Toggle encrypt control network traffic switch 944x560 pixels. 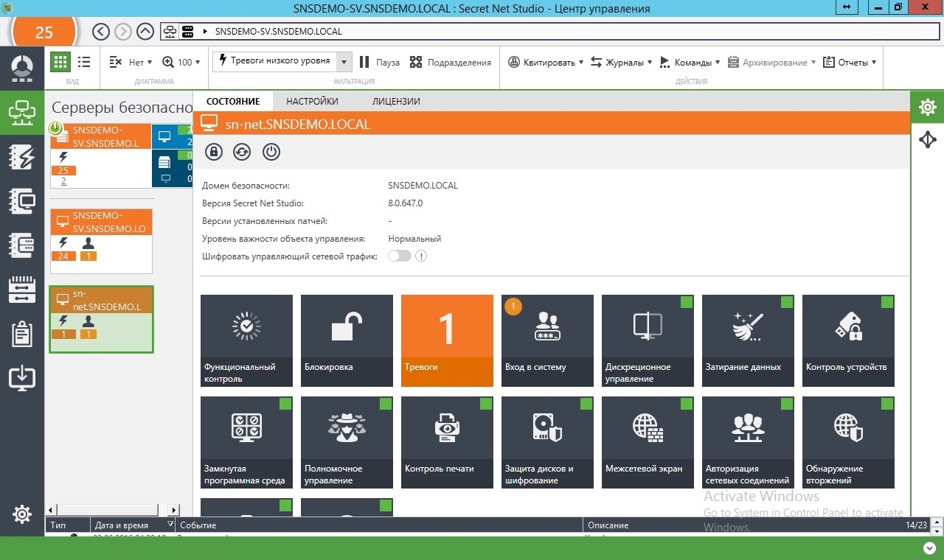[x=399, y=256]
